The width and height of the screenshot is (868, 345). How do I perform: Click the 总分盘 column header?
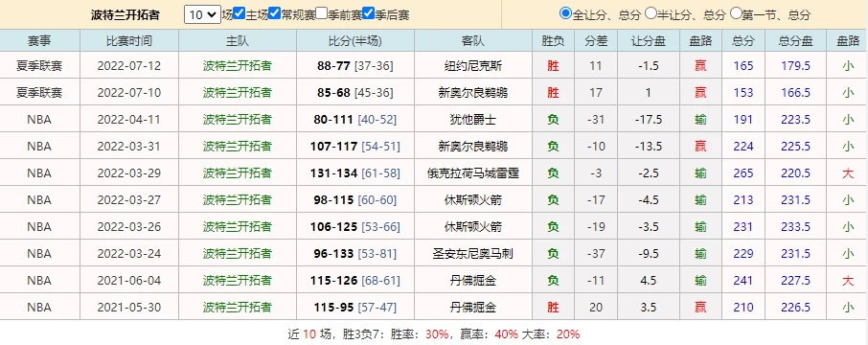pyautogui.click(x=795, y=40)
